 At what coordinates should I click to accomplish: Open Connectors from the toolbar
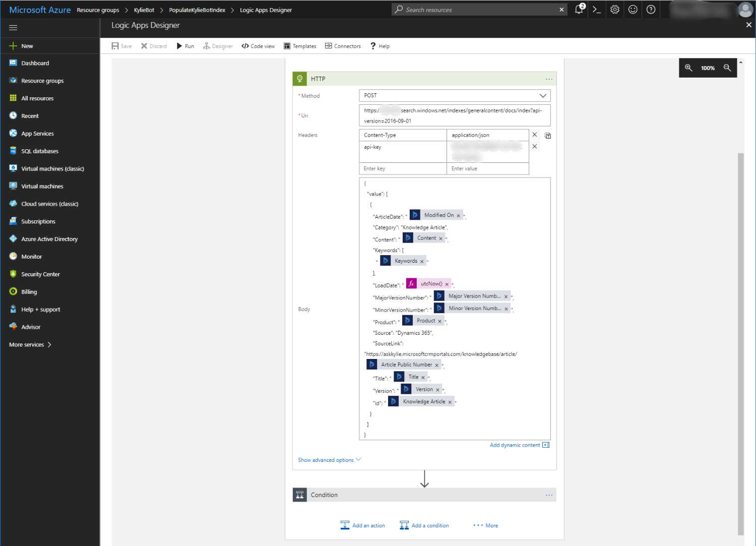coord(343,46)
